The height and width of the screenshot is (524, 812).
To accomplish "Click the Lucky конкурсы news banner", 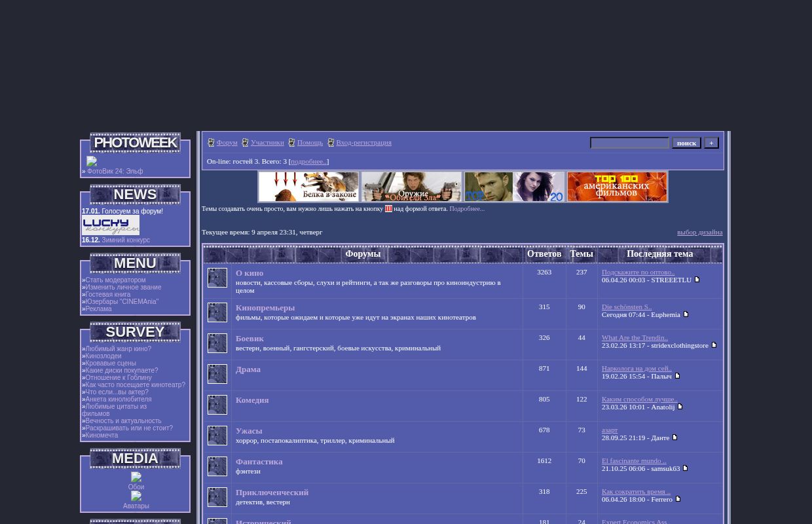I will point(111,225).
